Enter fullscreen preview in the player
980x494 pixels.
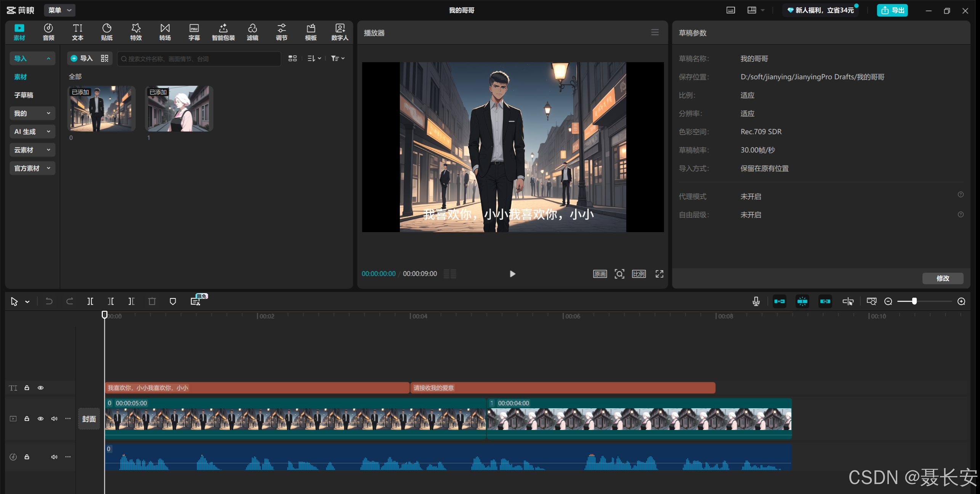click(659, 274)
